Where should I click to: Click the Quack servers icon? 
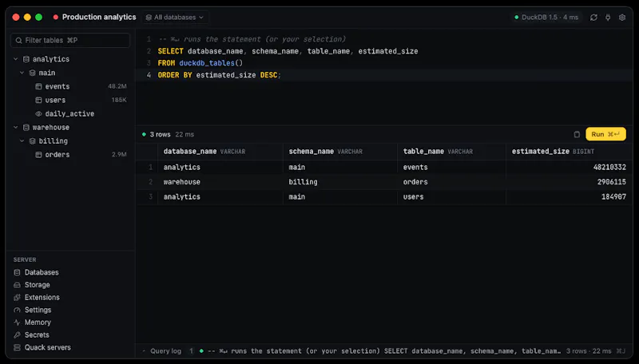[17, 348]
